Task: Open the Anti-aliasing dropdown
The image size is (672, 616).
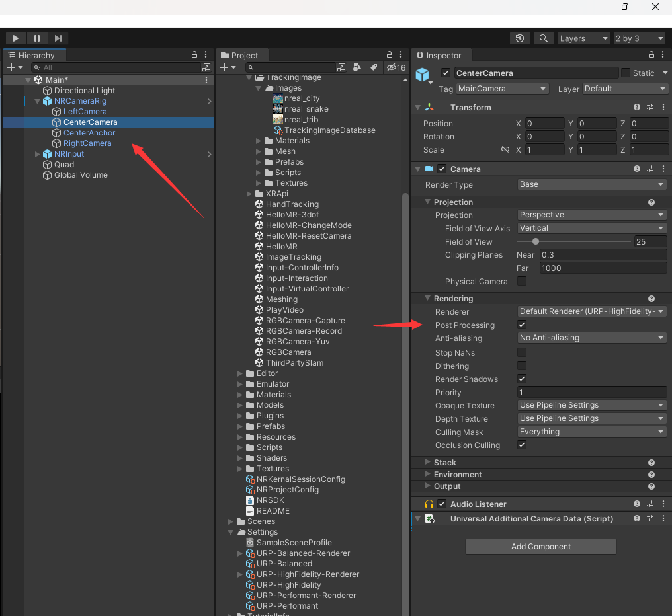Action: pyautogui.click(x=591, y=338)
